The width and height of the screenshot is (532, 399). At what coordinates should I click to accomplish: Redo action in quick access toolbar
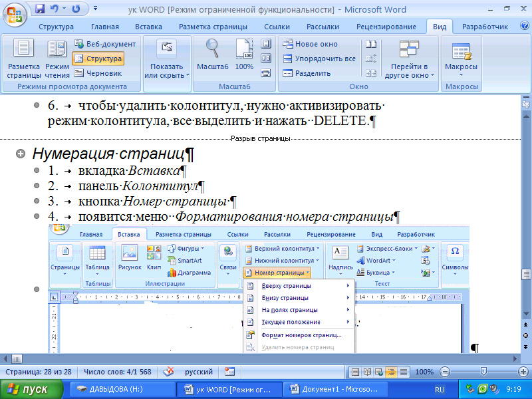pyautogui.click(x=76, y=9)
